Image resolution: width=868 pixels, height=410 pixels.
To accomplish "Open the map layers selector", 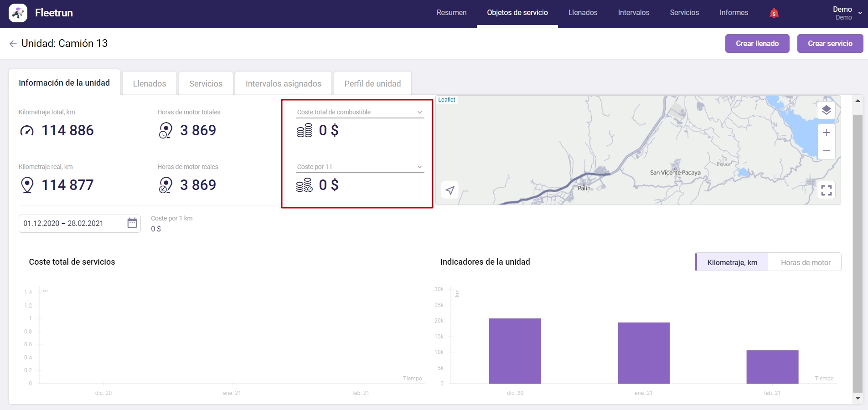I will [826, 110].
